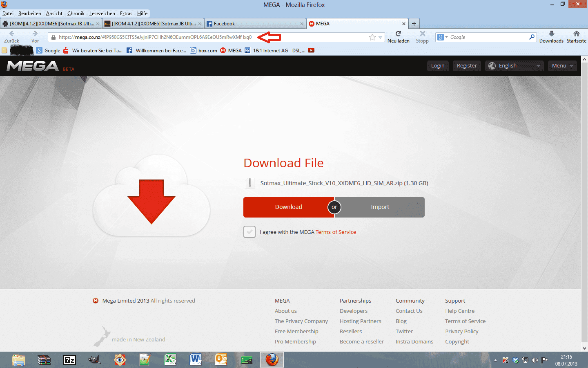588x368 pixels.
Task: Open 1&1 Internet AG bookmark
Action: tap(275, 51)
